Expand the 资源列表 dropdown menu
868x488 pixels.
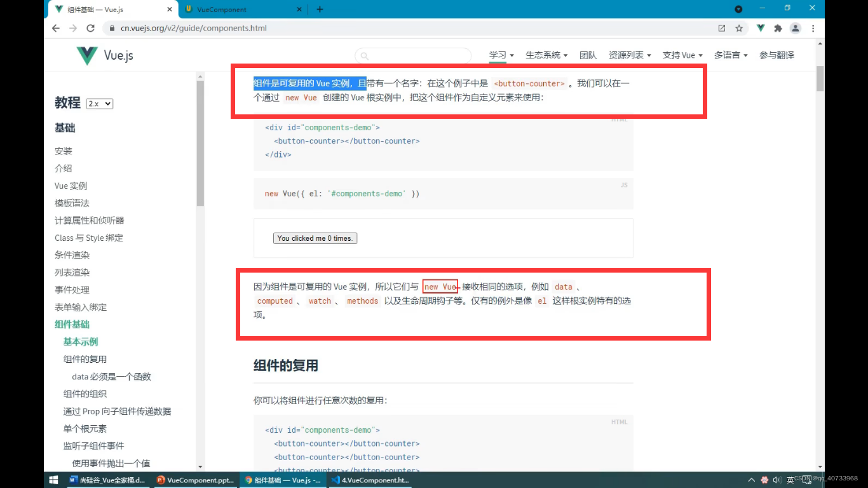(x=630, y=55)
